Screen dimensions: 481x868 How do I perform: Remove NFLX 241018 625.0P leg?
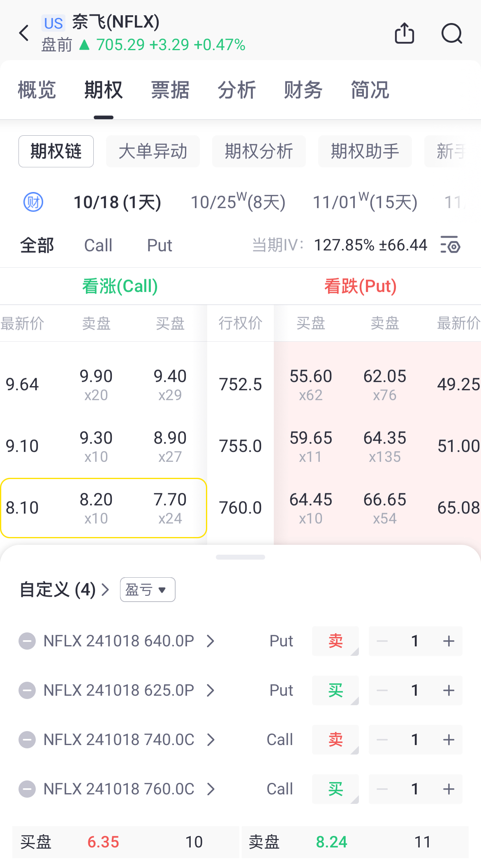click(27, 690)
